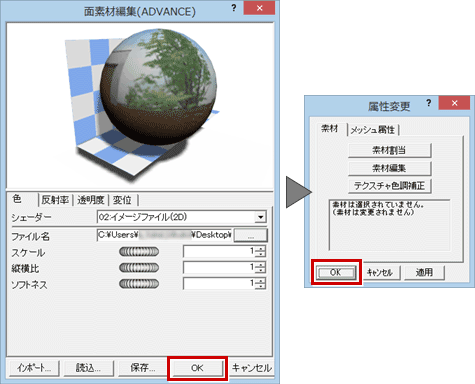Click the help question mark in 面素材編集 dialog

point(234,8)
